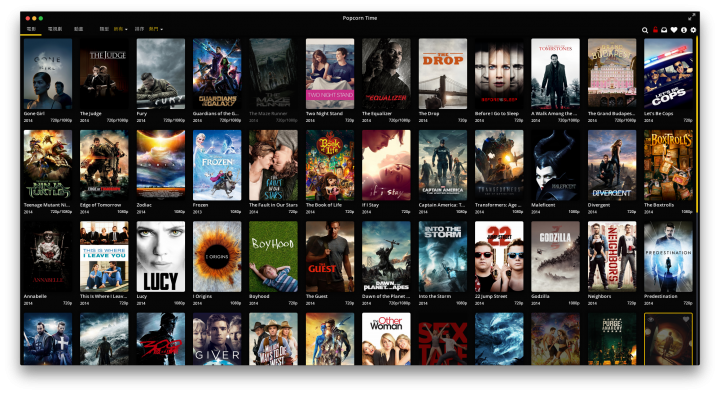Open The Fault in Our Stars poster
Viewport: 720px width, 394px height.
(x=273, y=165)
